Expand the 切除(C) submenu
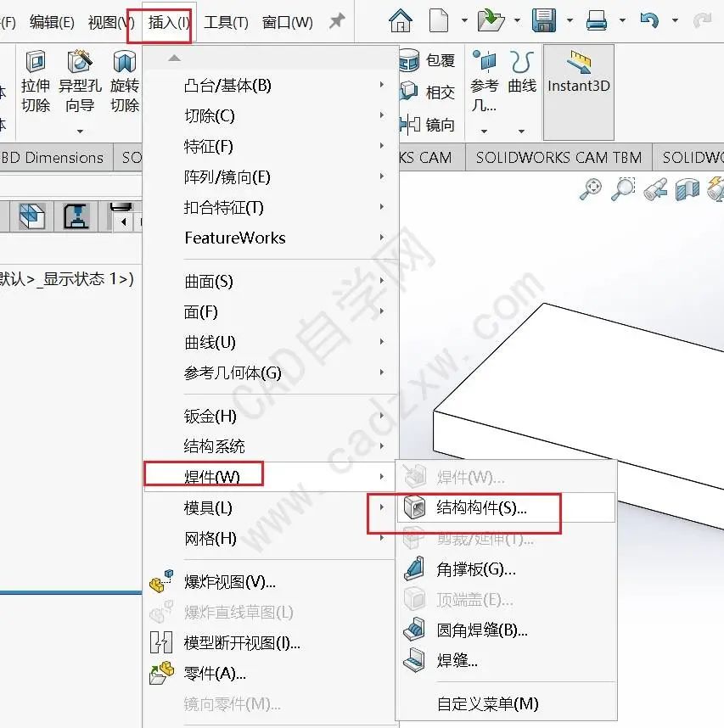 coord(272,115)
